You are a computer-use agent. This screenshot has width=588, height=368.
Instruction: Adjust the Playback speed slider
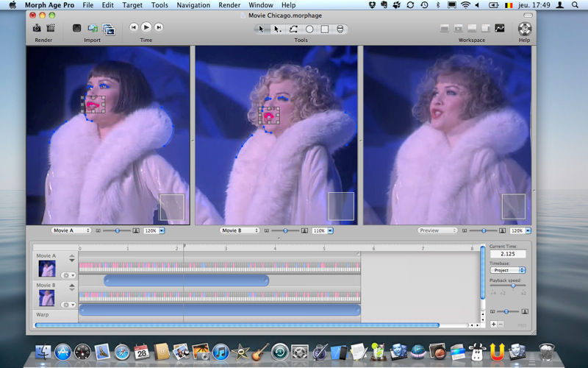(x=512, y=286)
